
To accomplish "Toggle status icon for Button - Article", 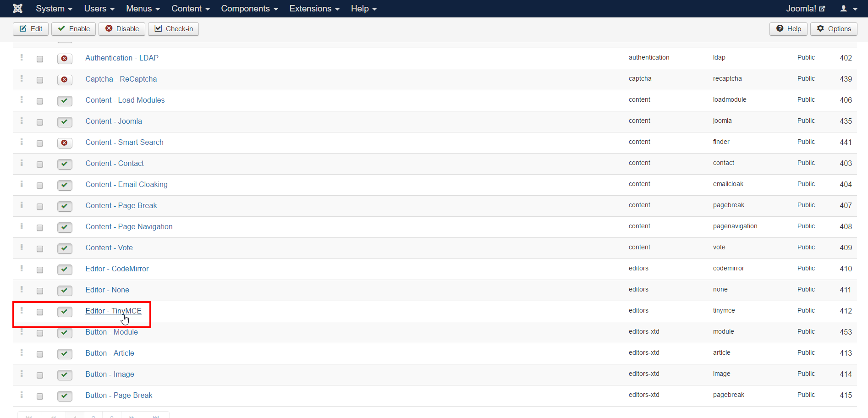I will click(65, 353).
